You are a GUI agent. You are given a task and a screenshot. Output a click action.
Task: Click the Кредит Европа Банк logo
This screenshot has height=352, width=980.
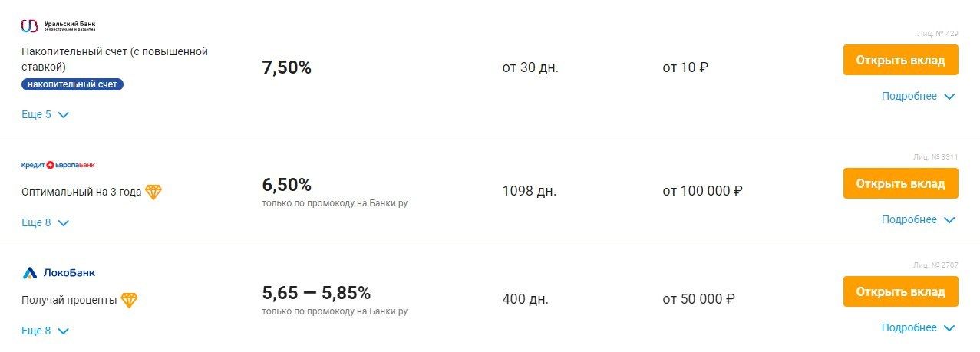click(58, 165)
